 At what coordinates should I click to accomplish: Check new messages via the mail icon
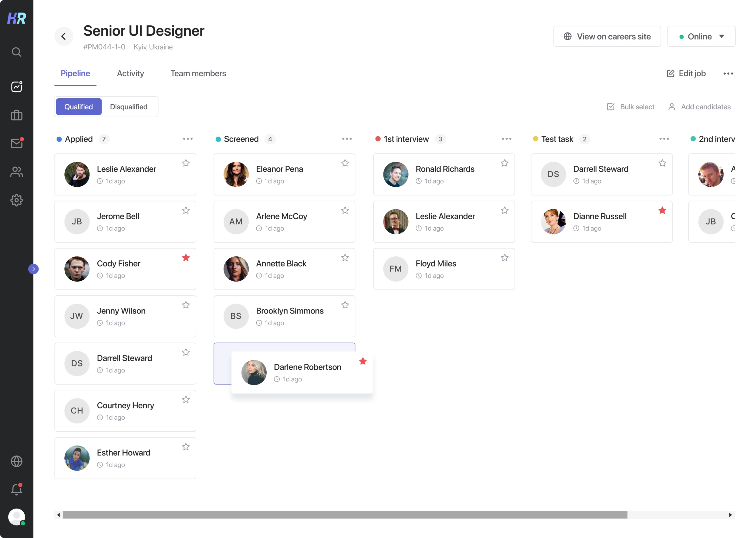16,143
